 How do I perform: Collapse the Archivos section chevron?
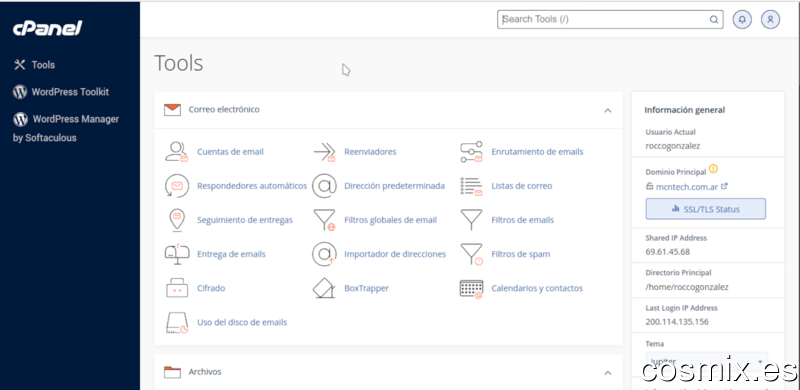tap(608, 373)
